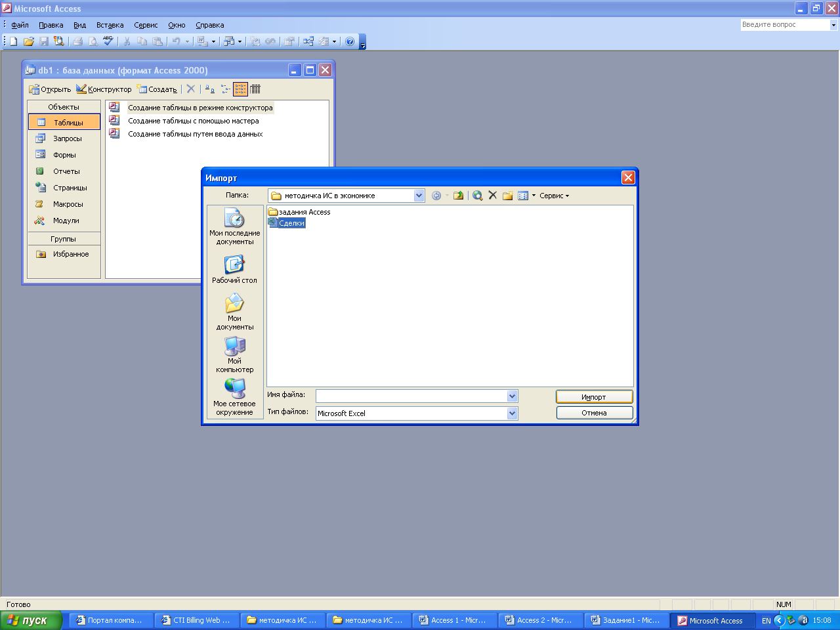Click the Импорт button

[594, 397]
